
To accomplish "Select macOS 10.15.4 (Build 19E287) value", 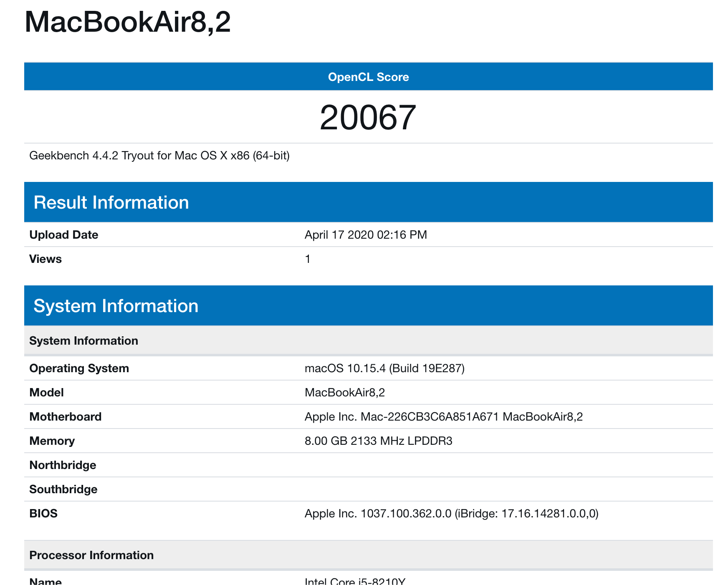I will [x=384, y=368].
